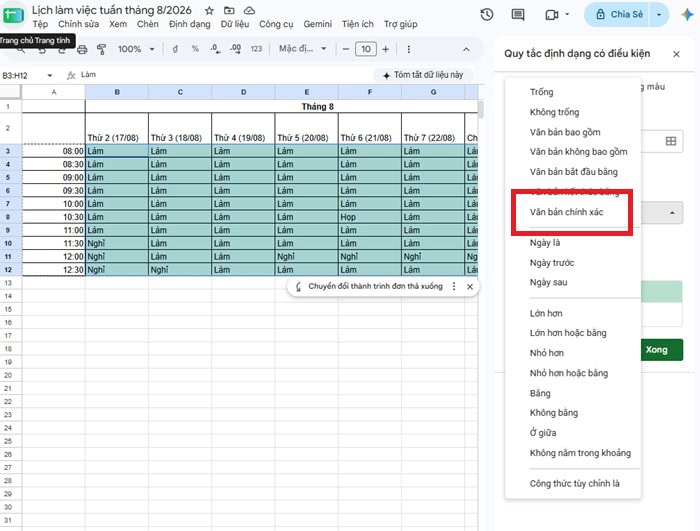
Task: Start a Meet call via camera icon
Action: coord(552,15)
